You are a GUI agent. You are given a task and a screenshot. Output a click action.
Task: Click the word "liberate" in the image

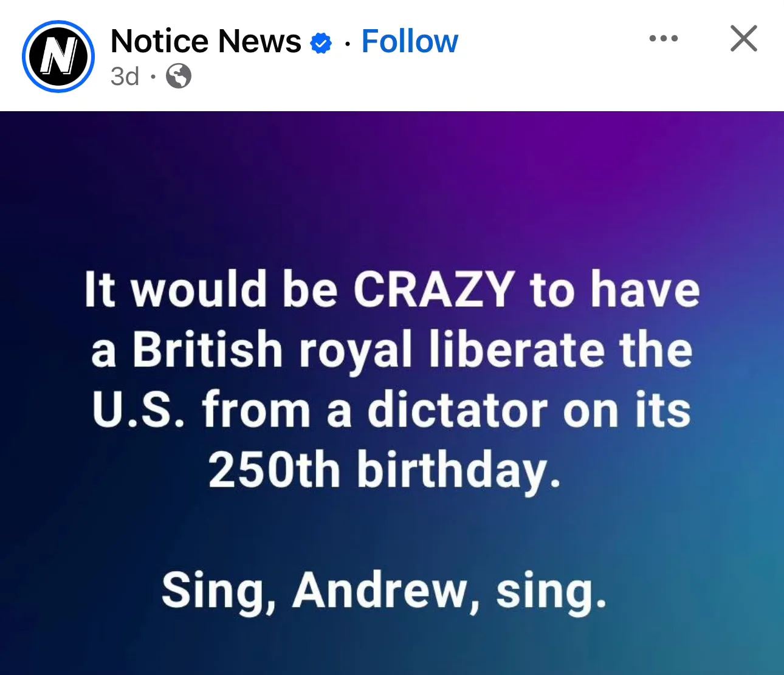point(517,349)
